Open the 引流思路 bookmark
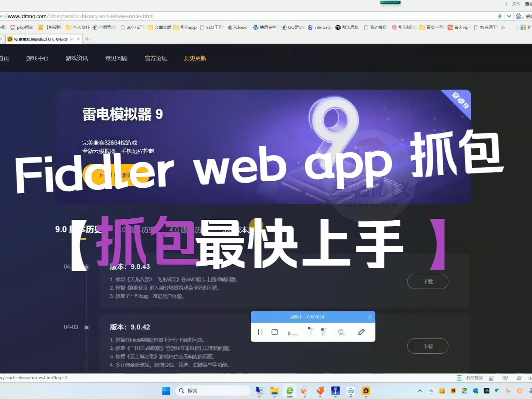The height and width of the screenshot is (399, 532). point(347,27)
